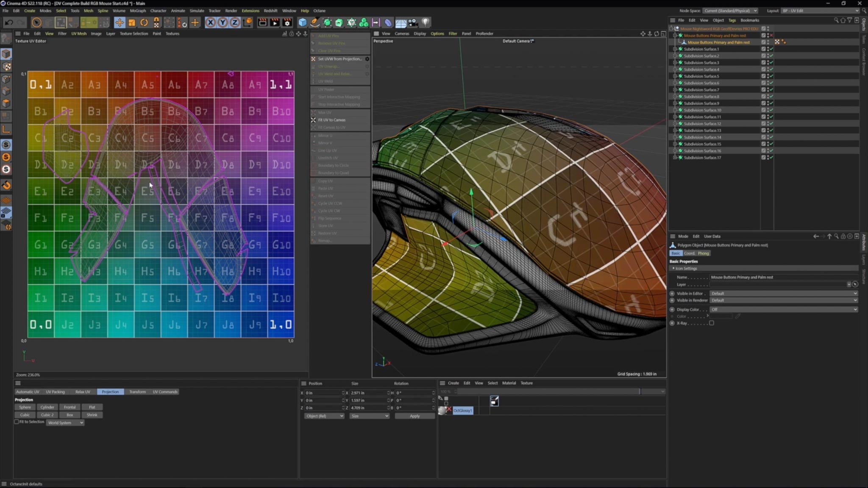
Task: Click Set UVW from Projection command
Action: pyautogui.click(x=340, y=59)
